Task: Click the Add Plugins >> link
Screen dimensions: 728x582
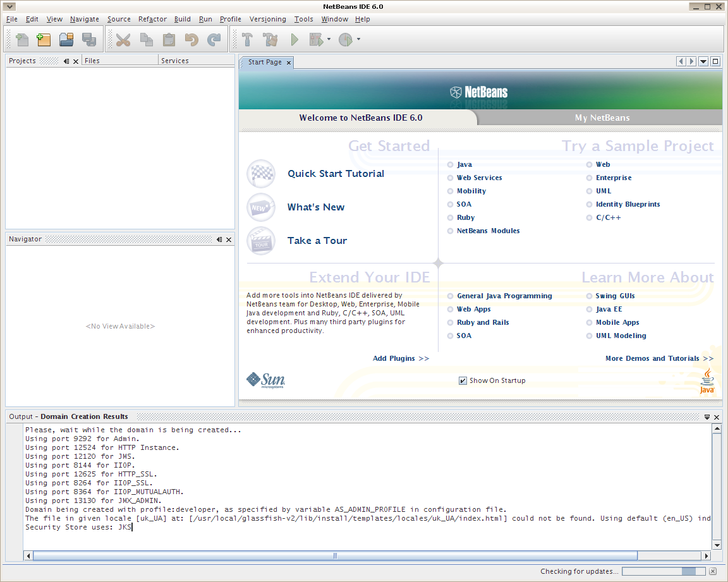Action: tap(401, 358)
